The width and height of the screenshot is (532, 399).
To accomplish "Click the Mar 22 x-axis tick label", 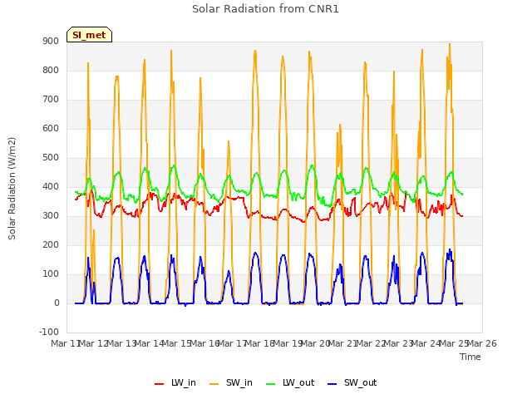I will point(371,343).
